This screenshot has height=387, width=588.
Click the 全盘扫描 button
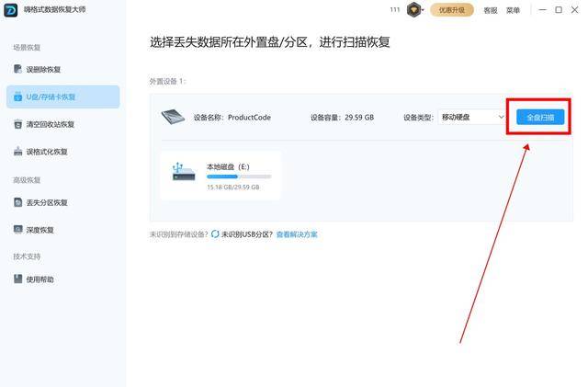click(540, 117)
